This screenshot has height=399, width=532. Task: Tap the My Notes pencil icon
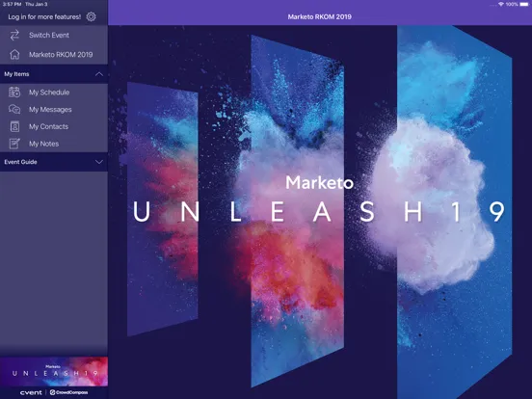point(14,144)
